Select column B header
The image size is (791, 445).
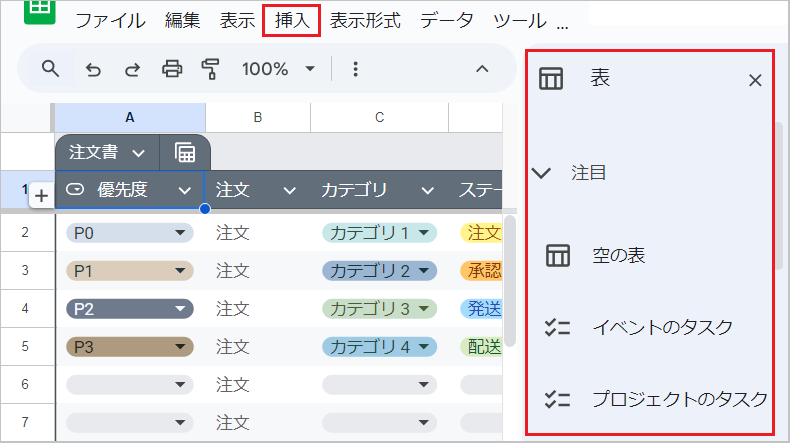tap(258, 118)
